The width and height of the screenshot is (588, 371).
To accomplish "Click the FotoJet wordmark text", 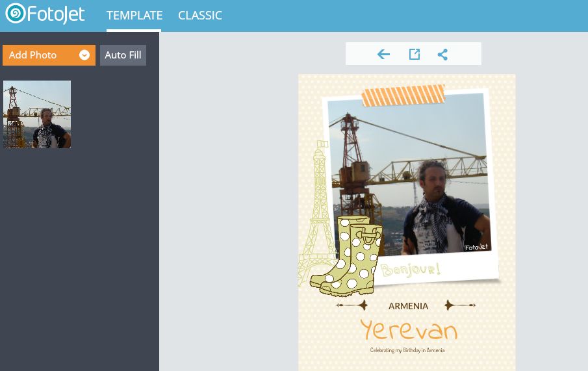I will (x=56, y=14).
